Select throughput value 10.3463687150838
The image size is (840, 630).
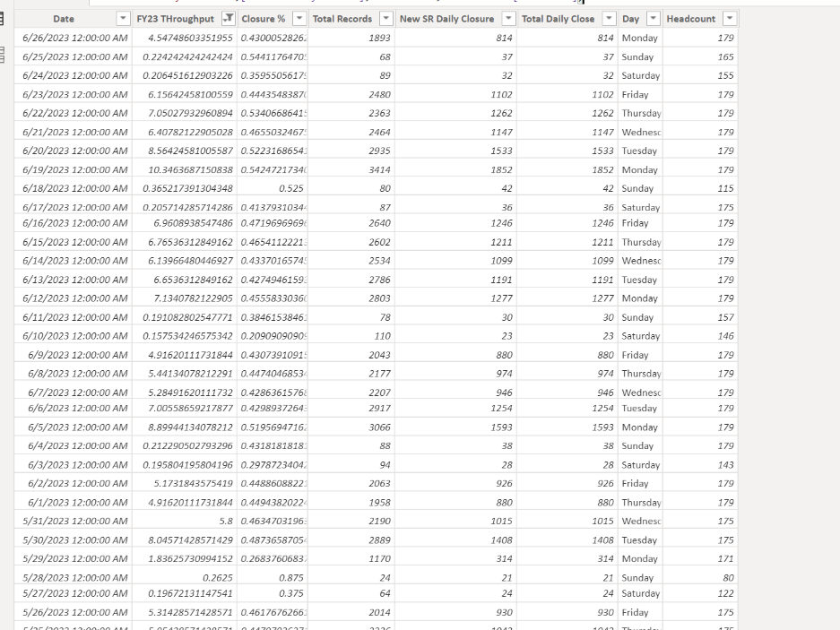click(x=190, y=169)
